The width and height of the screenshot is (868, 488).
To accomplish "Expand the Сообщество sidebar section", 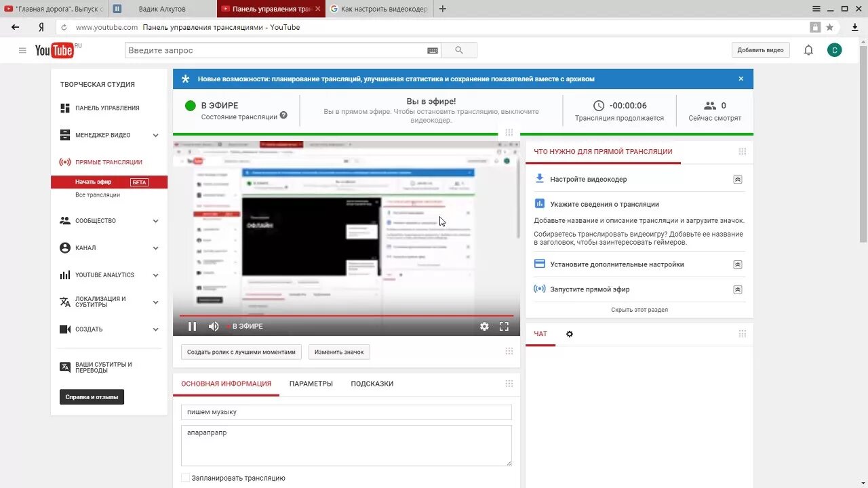I will 155,221.
